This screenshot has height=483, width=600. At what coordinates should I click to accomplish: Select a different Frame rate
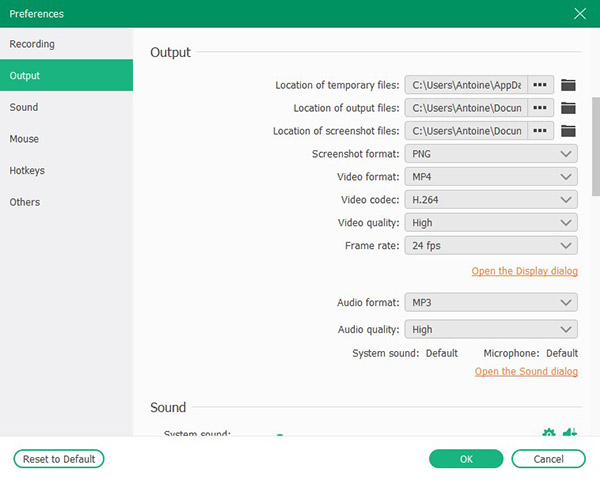491,246
